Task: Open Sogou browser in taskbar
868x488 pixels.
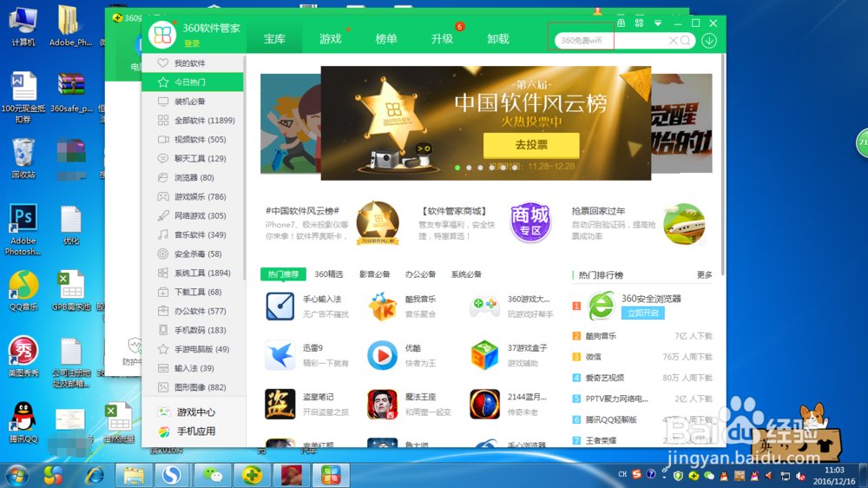Action: click(172, 475)
